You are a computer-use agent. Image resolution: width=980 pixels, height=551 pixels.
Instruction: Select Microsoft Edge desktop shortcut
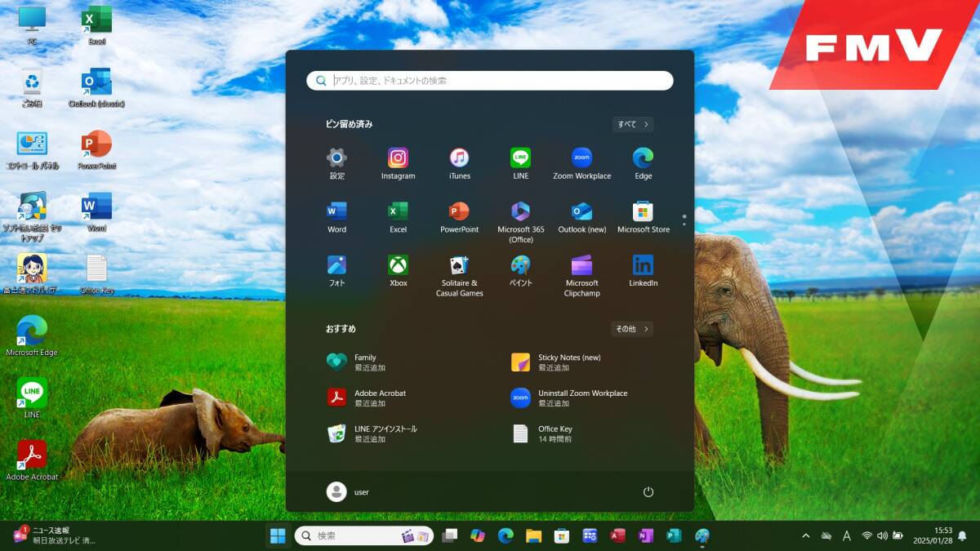[x=32, y=335]
